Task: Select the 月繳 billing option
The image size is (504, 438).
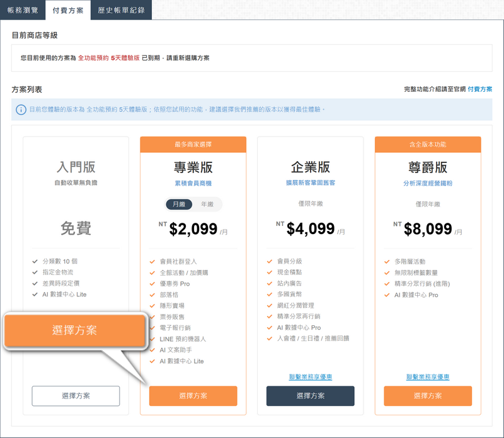Action: click(x=179, y=205)
